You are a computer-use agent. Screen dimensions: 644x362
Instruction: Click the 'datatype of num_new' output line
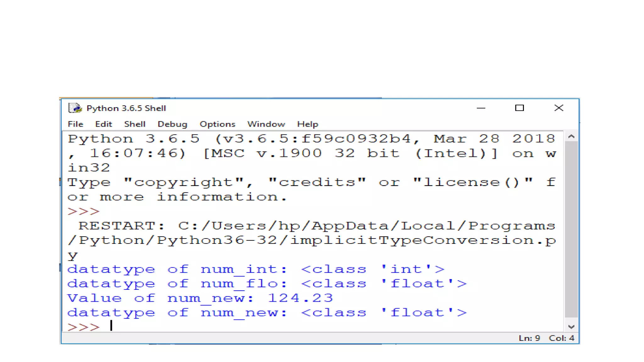coord(267,313)
